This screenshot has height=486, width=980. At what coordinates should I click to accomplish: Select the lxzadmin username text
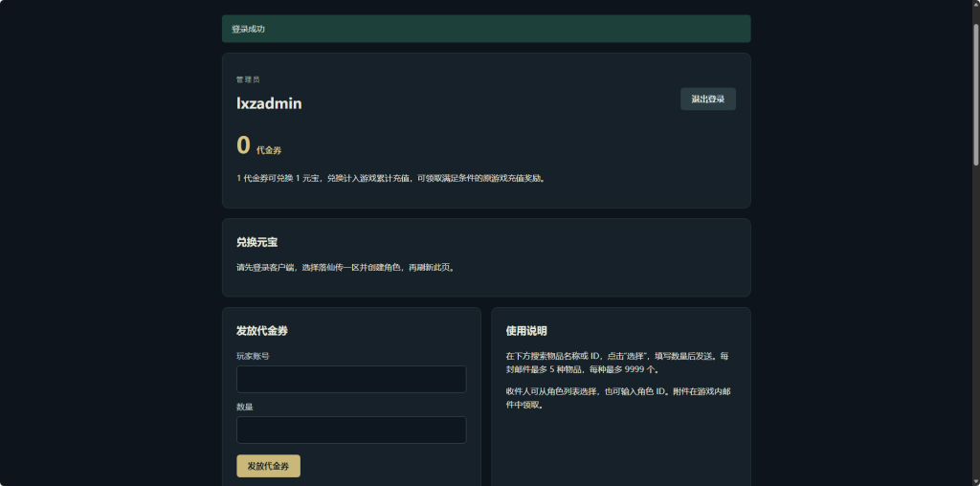(x=269, y=103)
